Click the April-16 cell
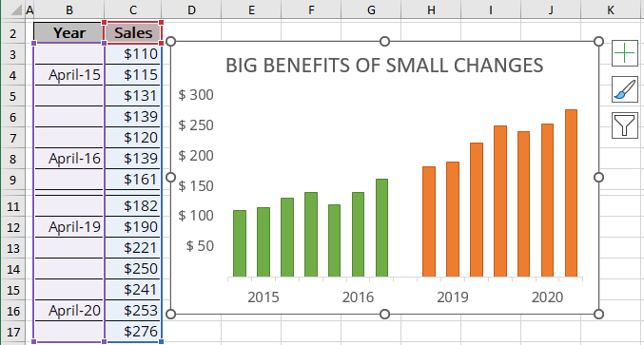 click(x=69, y=159)
